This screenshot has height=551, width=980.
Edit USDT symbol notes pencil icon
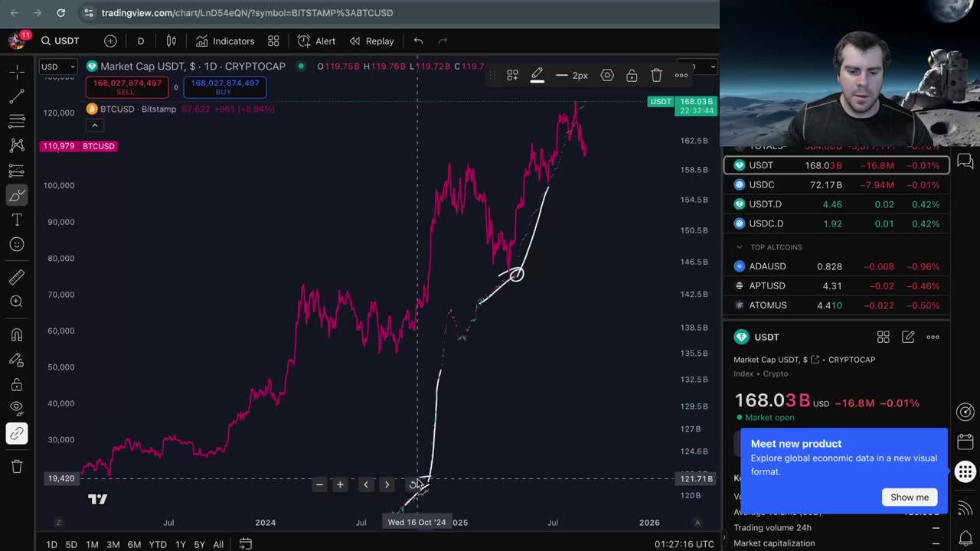point(908,337)
